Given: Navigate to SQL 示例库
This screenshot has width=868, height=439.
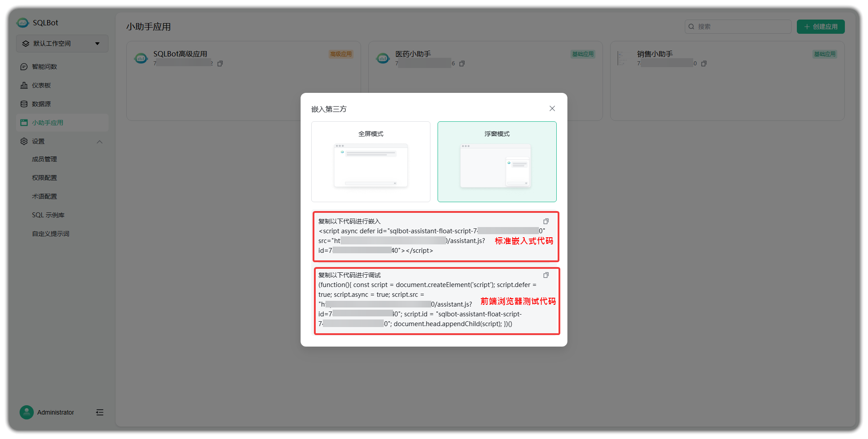Looking at the screenshot, I should click(48, 215).
